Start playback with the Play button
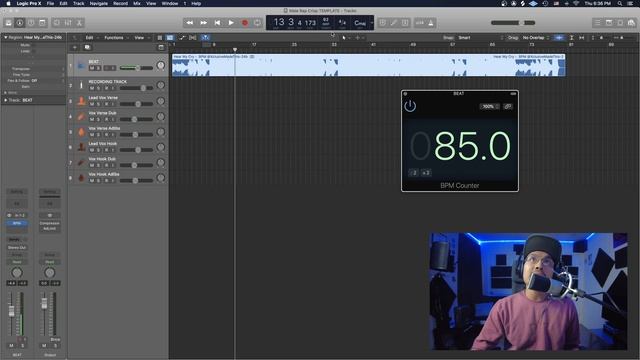The height and width of the screenshot is (360, 640). (x=231, y=23)
